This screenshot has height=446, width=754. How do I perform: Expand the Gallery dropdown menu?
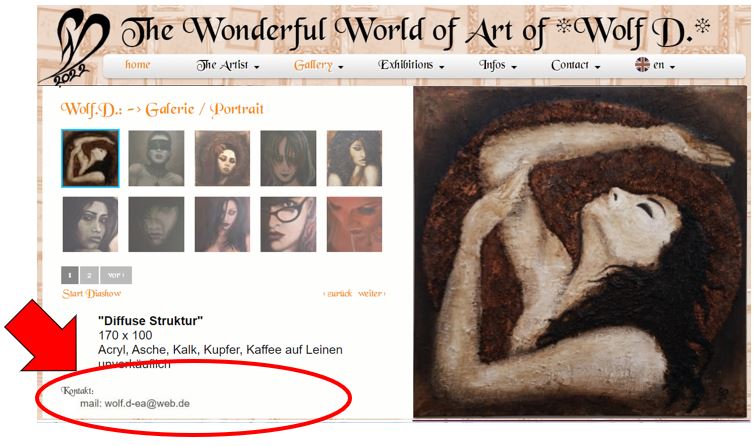(318, 65)
